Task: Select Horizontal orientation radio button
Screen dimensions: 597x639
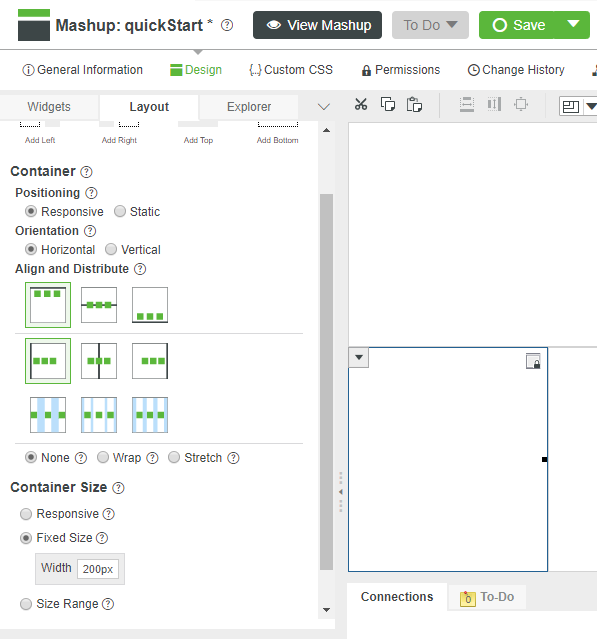Action: [x=31, y=249]
